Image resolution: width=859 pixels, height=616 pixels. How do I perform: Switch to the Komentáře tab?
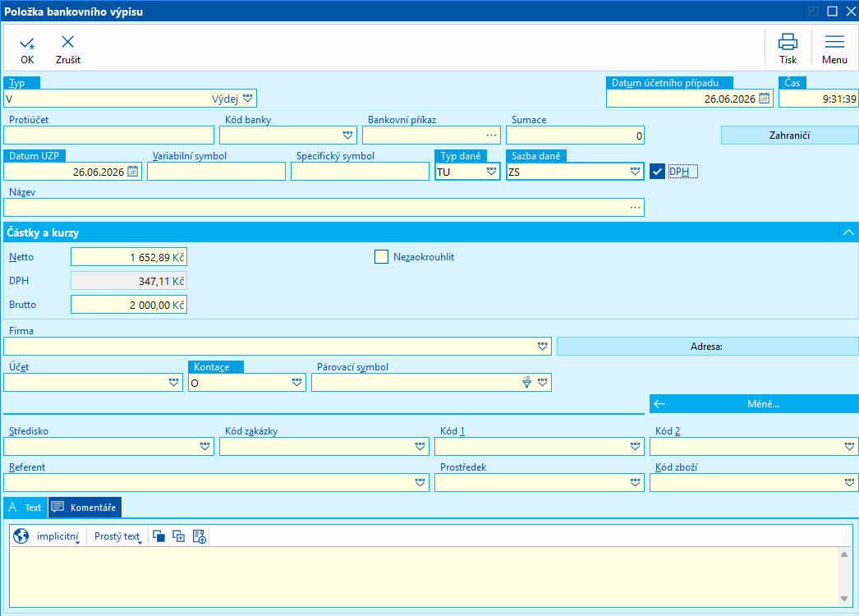tap(85, 508)
